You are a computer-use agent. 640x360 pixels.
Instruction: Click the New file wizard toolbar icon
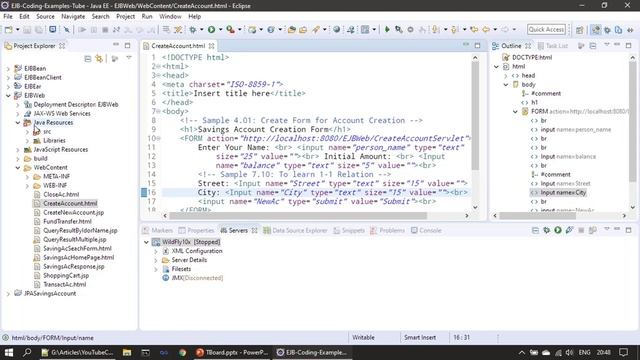(9, 29)
